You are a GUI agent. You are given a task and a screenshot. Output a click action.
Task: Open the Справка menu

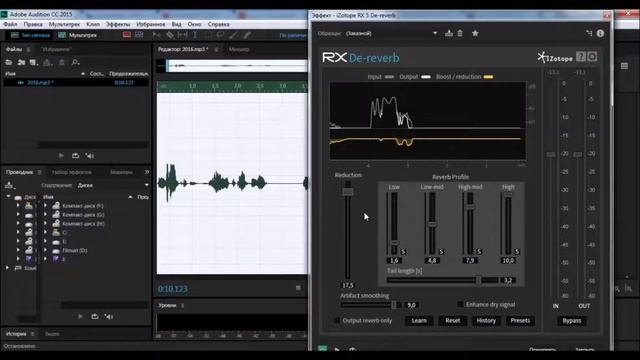click(x=218, y=24)
